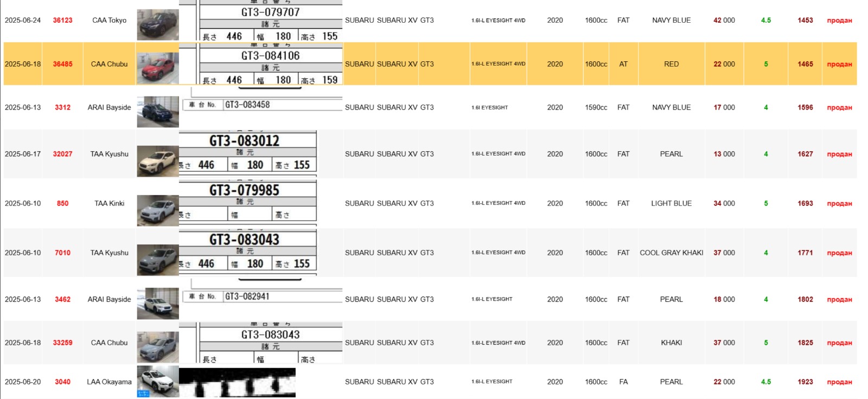Select 1590cc engine displacement cell
Screen dimensions: 868x399
(x=596, y=107)
